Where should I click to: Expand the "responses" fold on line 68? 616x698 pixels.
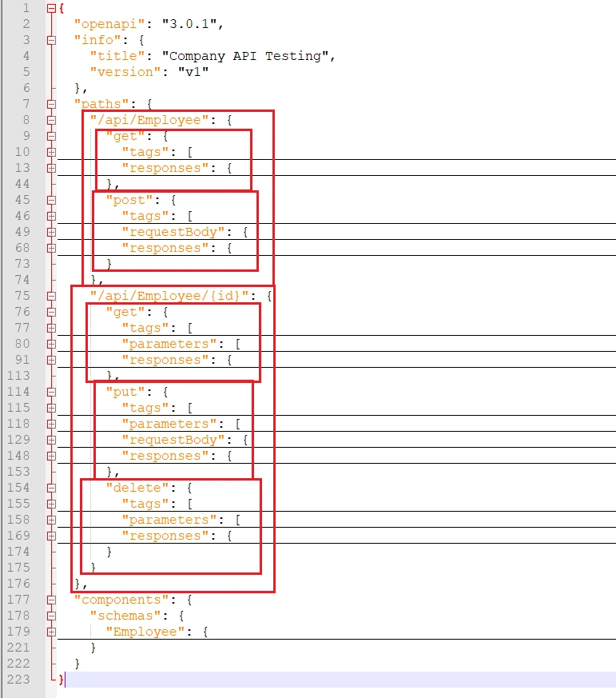(x=52, y=248)
